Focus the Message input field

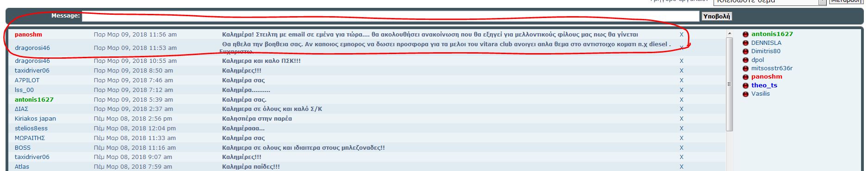(391, 17)
